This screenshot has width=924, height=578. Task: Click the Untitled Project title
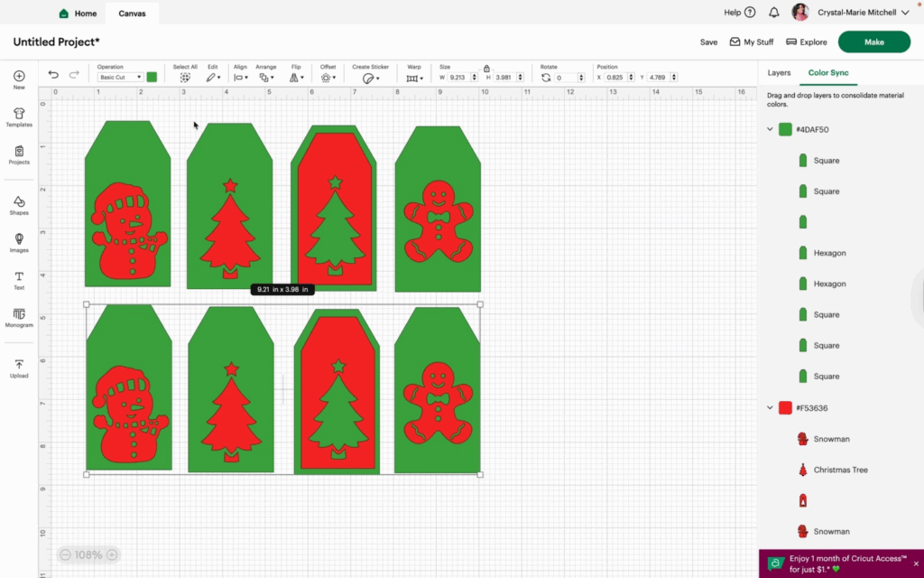pos(57,42)
